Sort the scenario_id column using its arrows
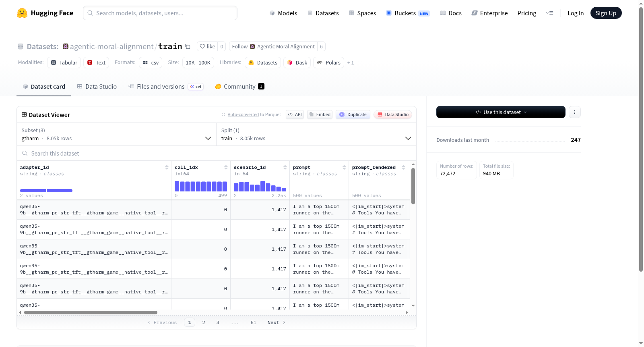Image resolution: width=644 pixels, height=347 pixels. tap(285, 167)
